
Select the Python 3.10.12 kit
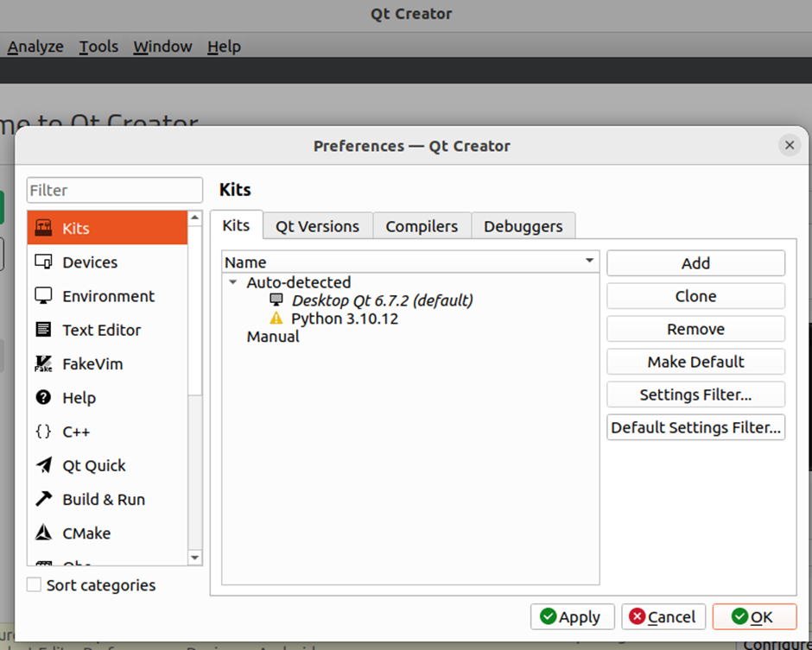(x=345, y=319)
